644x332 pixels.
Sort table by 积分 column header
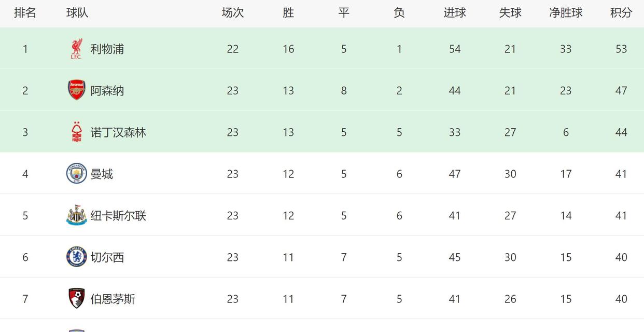621,12
